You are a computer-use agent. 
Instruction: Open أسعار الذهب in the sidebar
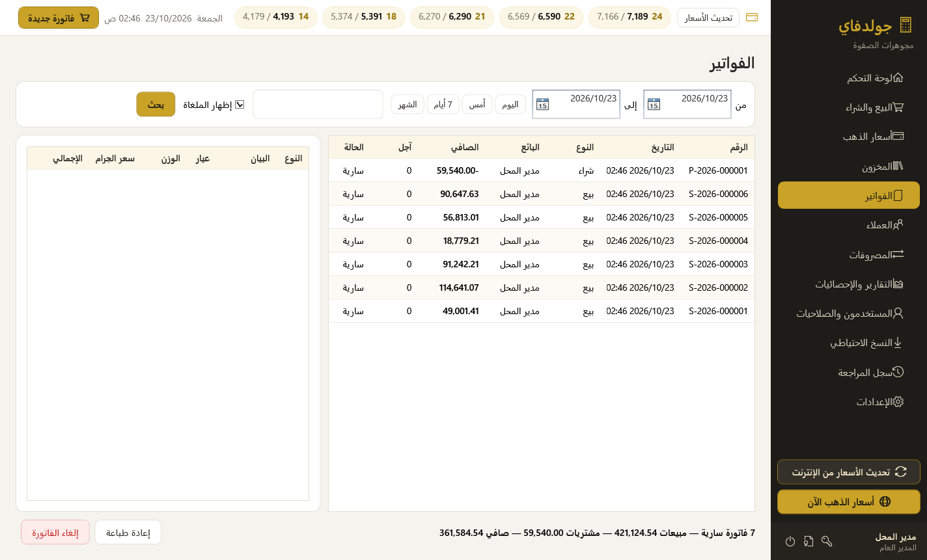pos(849,137)
